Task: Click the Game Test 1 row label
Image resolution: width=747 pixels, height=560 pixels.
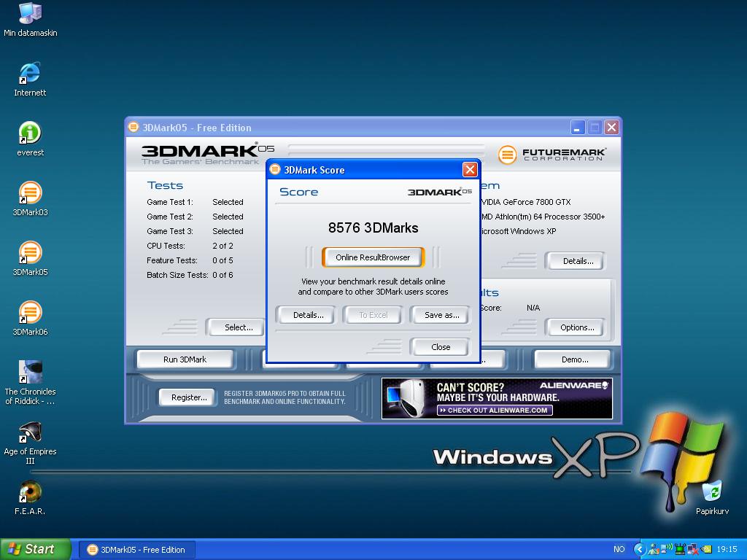Action: (x=169, y=202)
